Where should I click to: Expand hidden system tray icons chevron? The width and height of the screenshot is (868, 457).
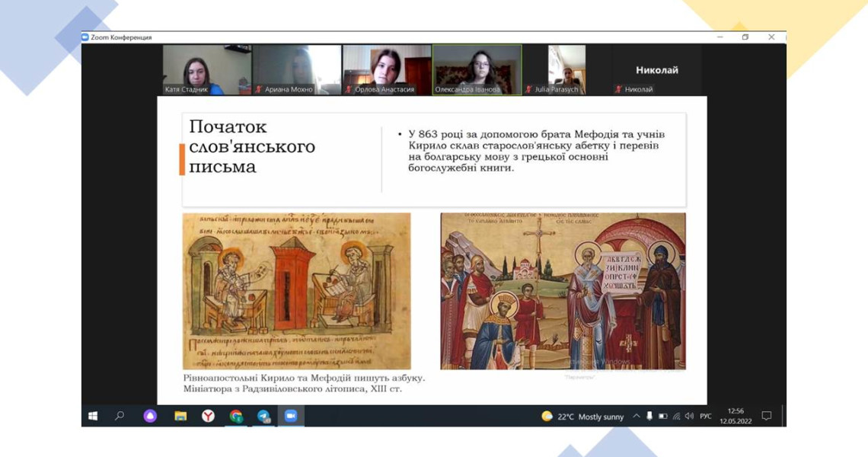[x=636, y=416]
